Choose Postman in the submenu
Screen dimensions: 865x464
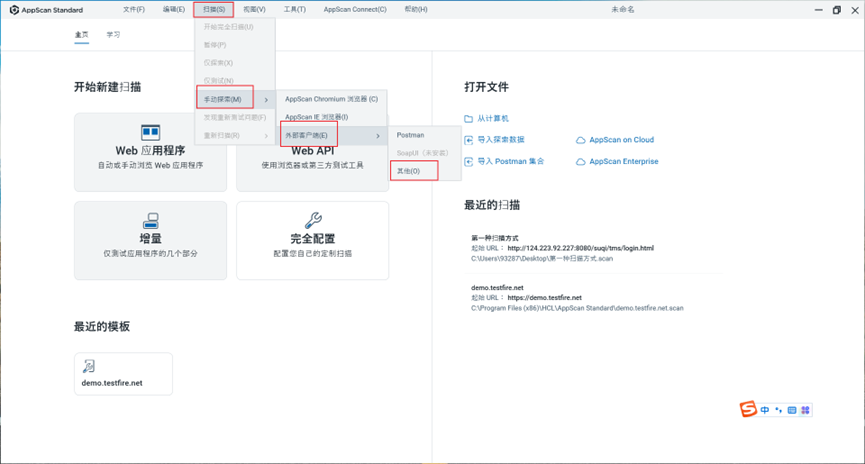(410, 135)
